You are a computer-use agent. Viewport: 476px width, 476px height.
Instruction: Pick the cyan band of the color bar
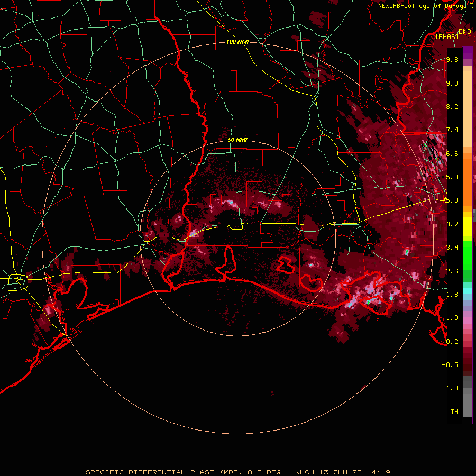point(467,290)
